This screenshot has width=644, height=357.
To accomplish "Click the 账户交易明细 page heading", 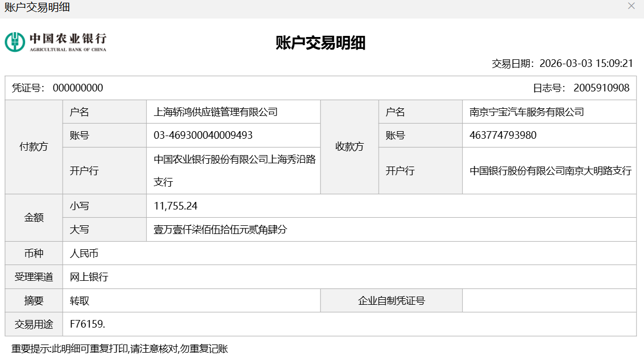I will click(x=320, y=43).
